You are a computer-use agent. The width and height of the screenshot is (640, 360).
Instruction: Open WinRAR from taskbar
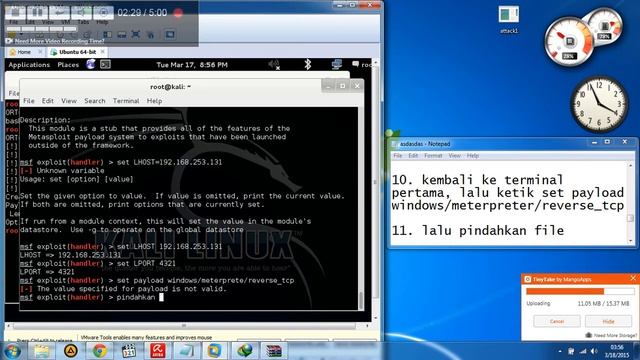coord(274,351)
